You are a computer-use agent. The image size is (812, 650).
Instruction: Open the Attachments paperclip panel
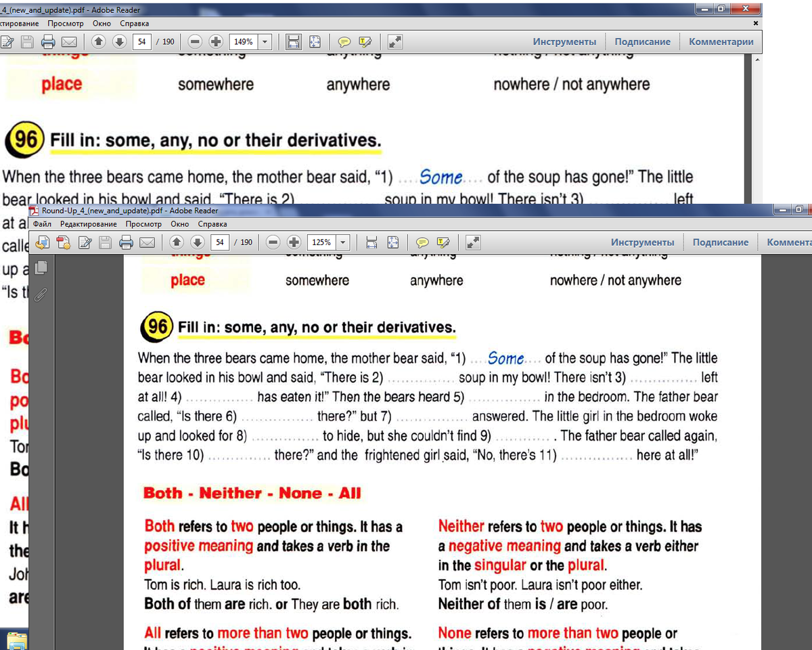point(41,294)
